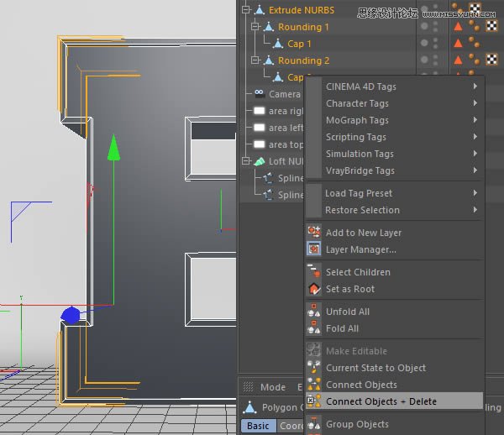The height and width of the screenshot is (435, 504).
Task: Click checkerboard material tag on Rounding 2
Action: point(493,60)
